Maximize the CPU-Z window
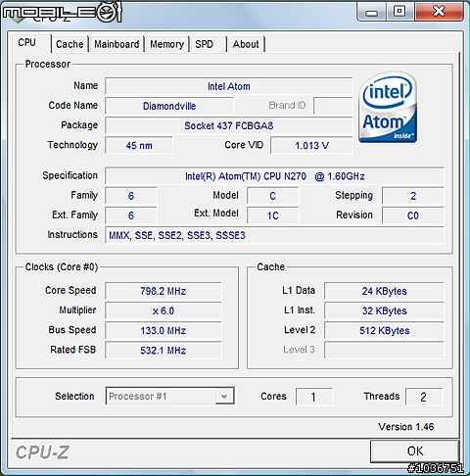The height and width of the screenshot is (476, 470). tap(400, 12)
